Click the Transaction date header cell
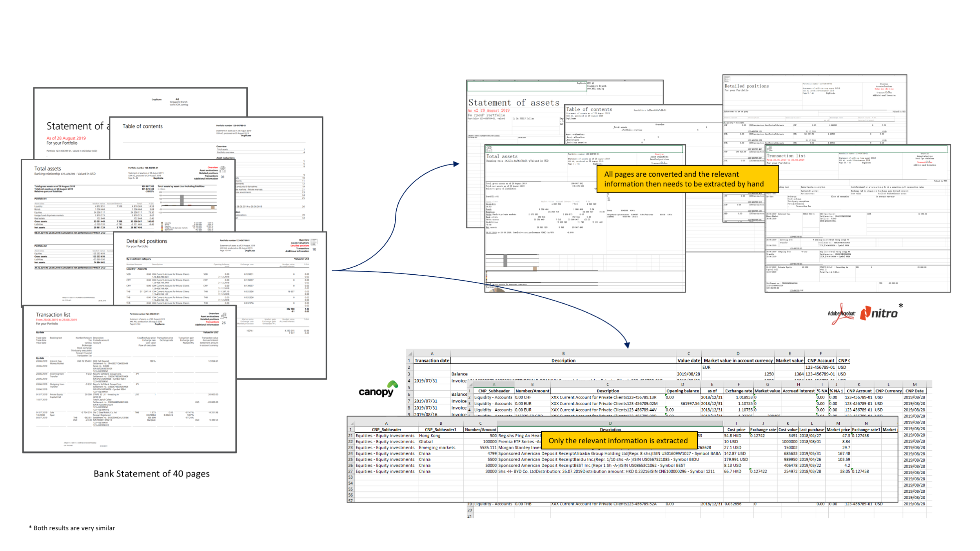The height and width of the screenshot is (551, 980). point(432,361)
